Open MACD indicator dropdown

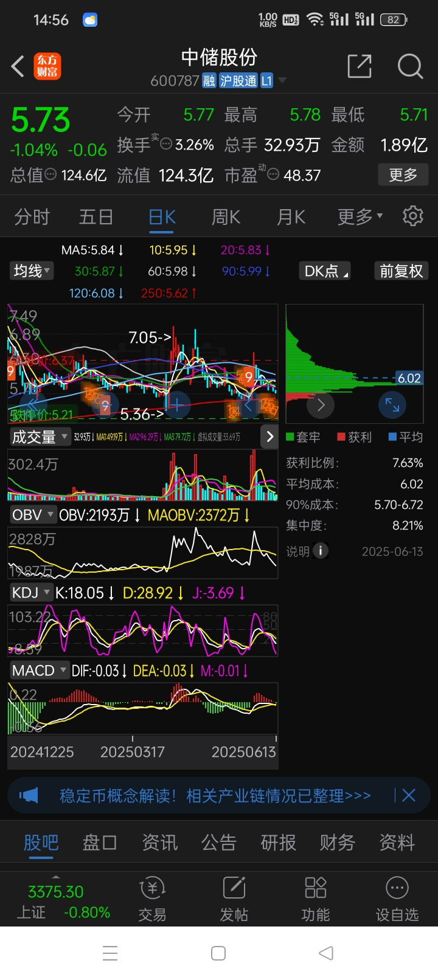(39, 671)
